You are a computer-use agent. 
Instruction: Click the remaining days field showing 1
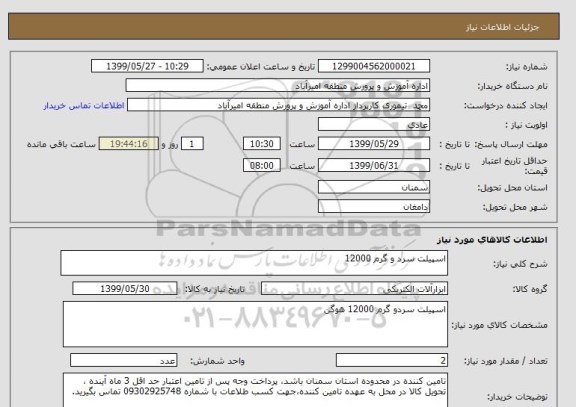point(192,144)
